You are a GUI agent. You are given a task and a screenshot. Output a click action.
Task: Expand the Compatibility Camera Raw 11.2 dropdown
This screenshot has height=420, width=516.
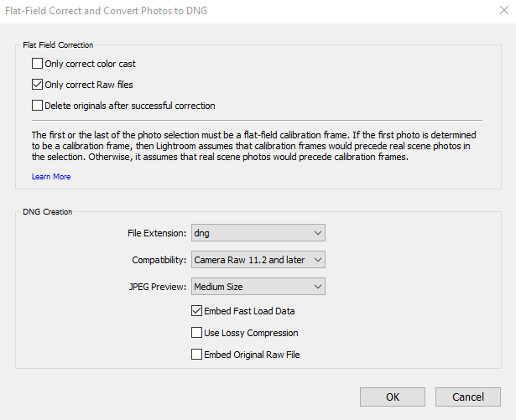(258, 260)
